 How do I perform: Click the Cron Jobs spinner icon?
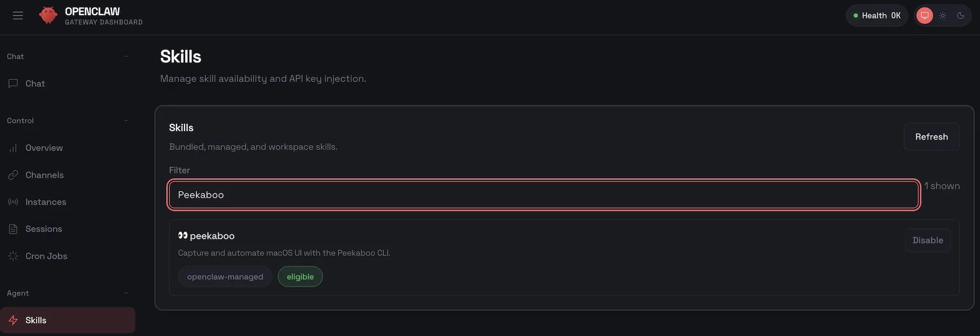tap(13, 256)
